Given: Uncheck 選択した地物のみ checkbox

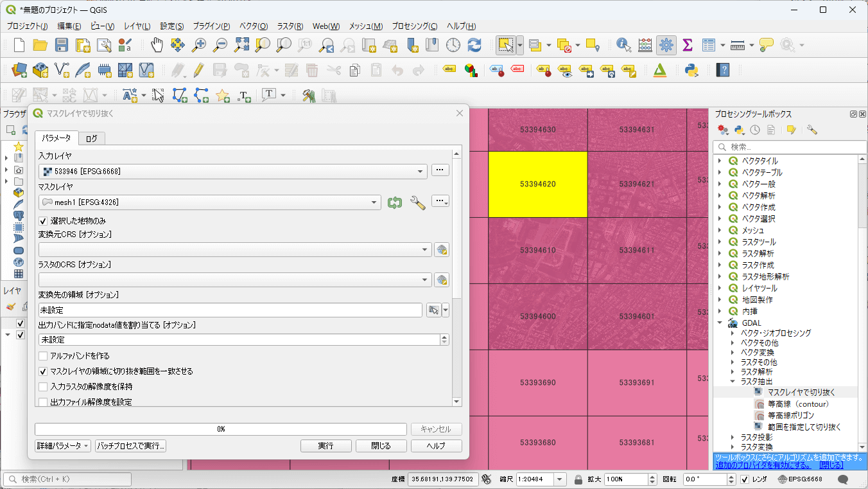Looking at the screenshot, I should (x=44, y=220).
